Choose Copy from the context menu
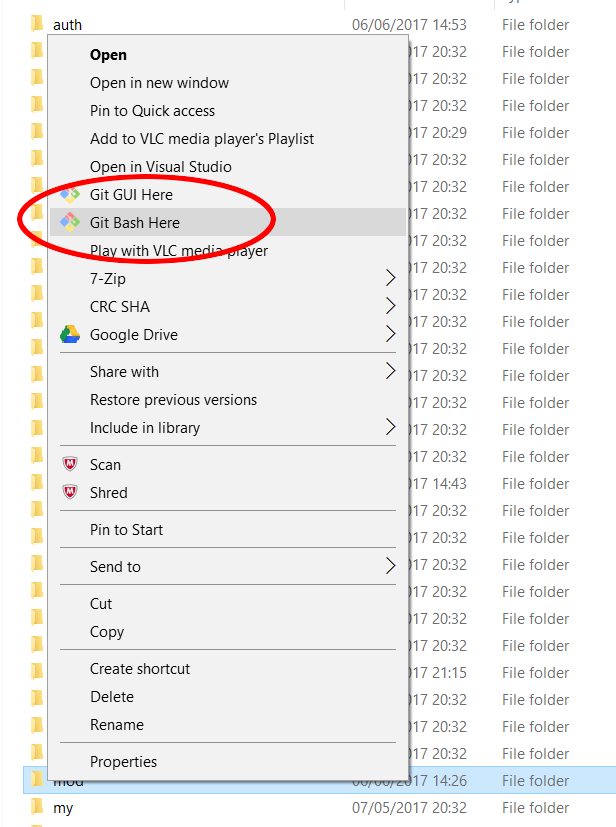 228,631
